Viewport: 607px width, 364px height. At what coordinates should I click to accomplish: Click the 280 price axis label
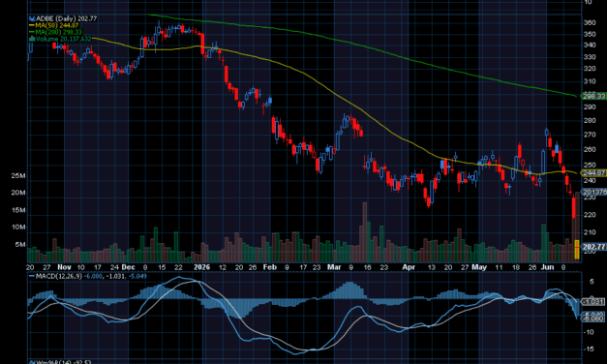point(590,121)
